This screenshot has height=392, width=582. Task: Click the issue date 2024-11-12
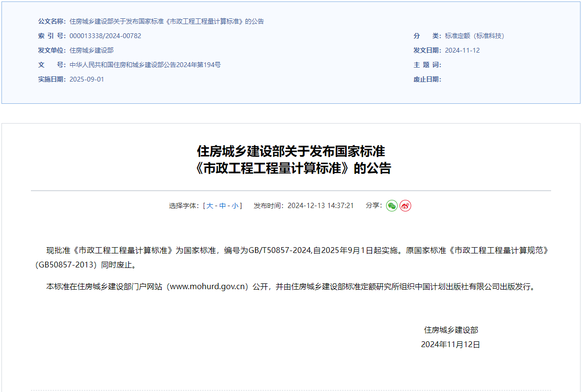pos(462,50)
